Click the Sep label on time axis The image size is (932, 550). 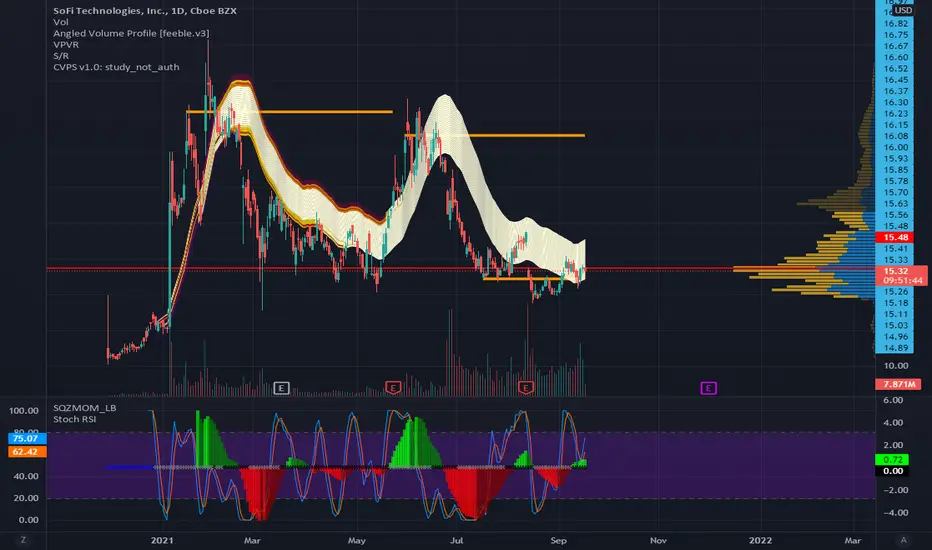559,540
